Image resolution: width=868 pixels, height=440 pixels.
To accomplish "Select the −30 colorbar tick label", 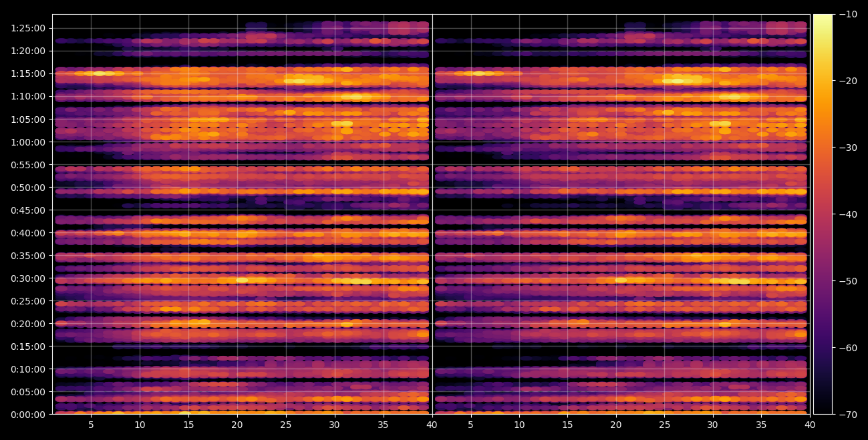I will (x=848, y=148).
